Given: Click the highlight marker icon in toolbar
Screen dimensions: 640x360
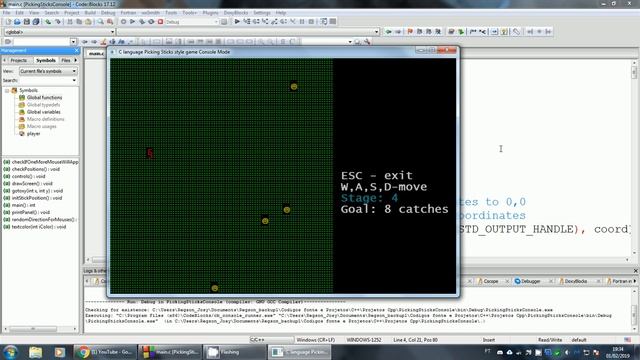Looking at the screenshot, I should (x=103, y=42).
